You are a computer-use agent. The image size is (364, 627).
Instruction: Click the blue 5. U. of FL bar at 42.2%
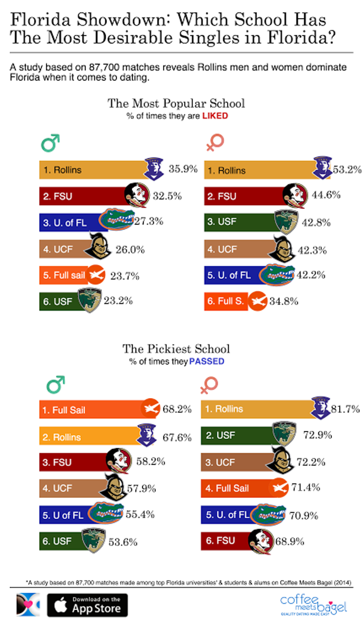pos(248,275)
